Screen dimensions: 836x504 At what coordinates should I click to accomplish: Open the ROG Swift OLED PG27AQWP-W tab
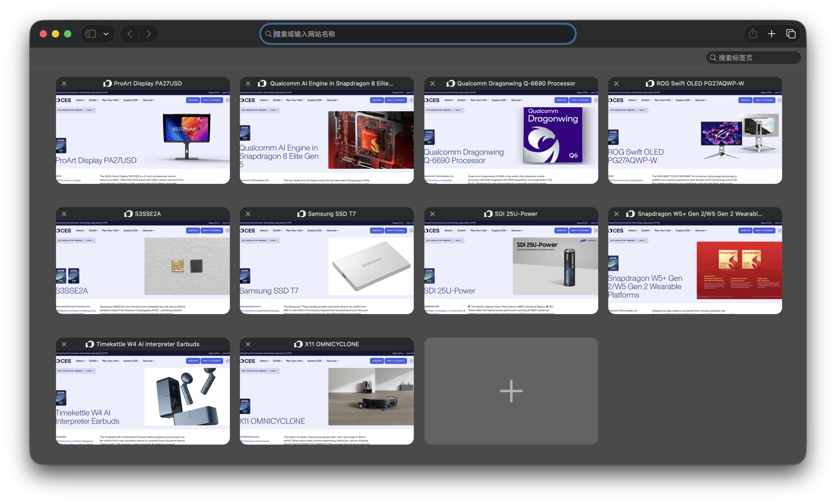point(695,136)
